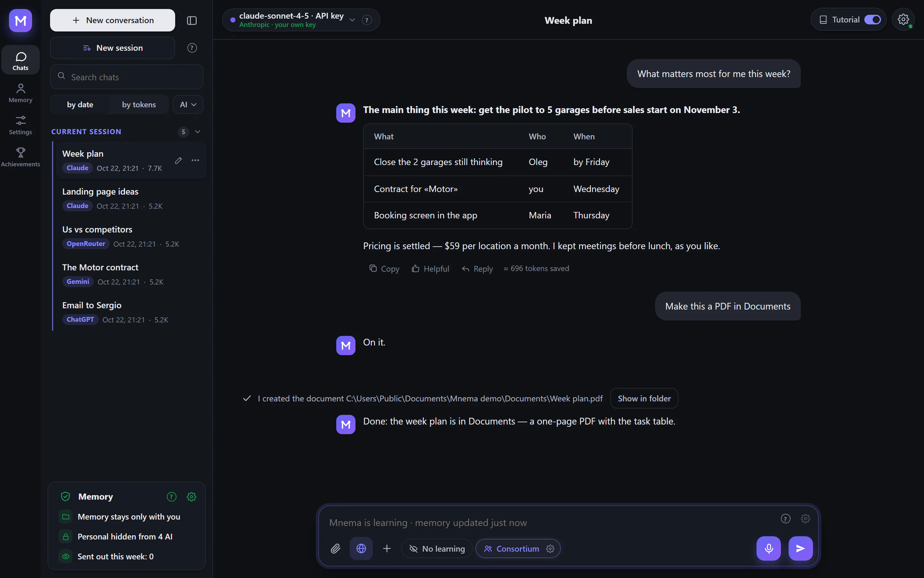Open model selector help question mark
924x578 pixels.
366,20
